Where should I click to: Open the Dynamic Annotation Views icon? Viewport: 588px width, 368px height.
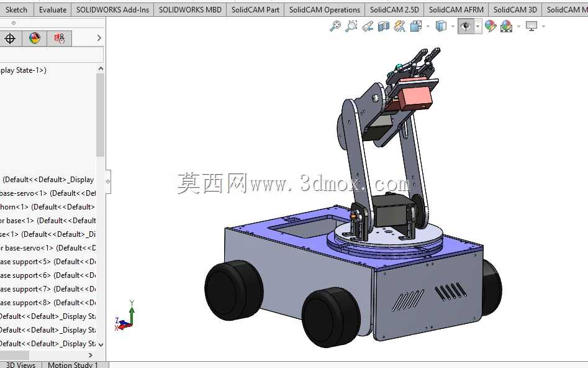point(400,26)
